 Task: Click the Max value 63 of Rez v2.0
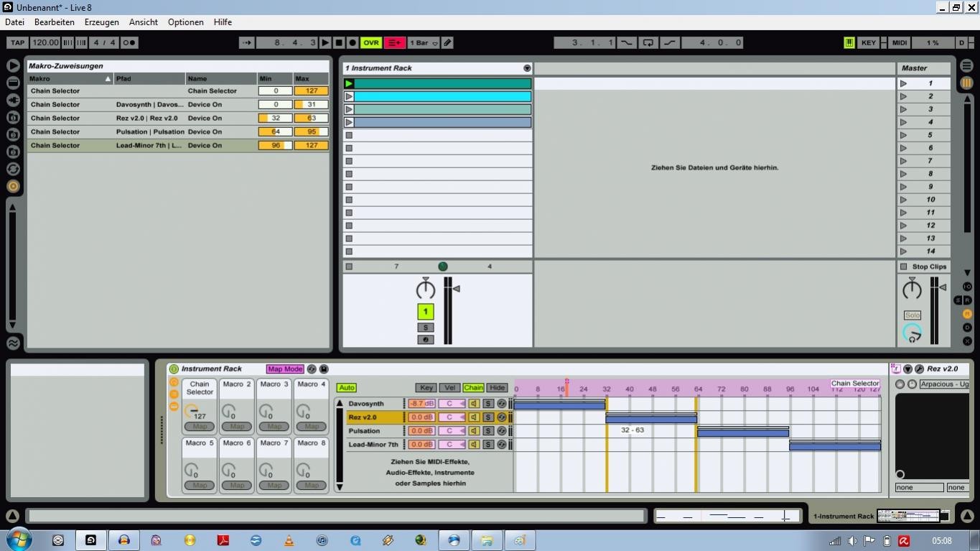[312, 118]
